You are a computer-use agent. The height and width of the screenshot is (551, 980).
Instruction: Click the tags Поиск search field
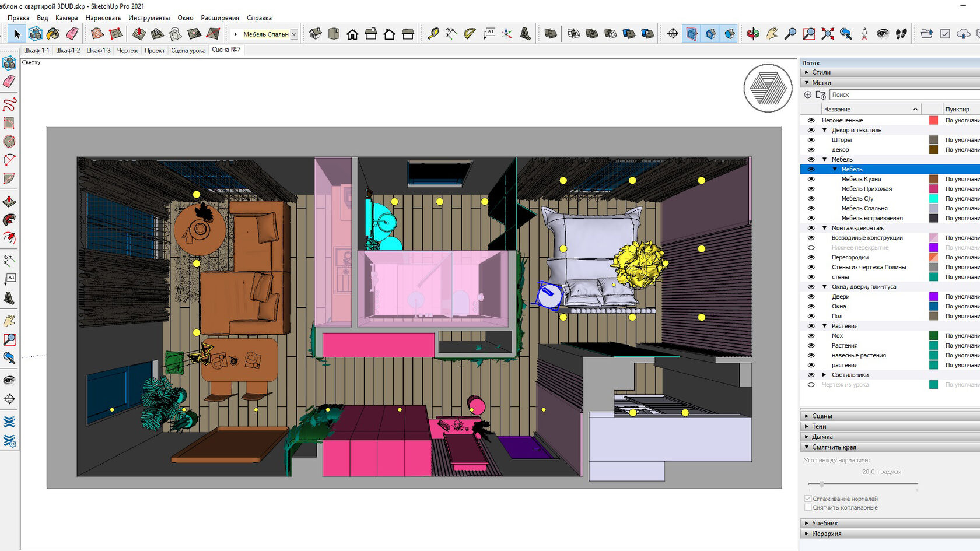(904, 94)
